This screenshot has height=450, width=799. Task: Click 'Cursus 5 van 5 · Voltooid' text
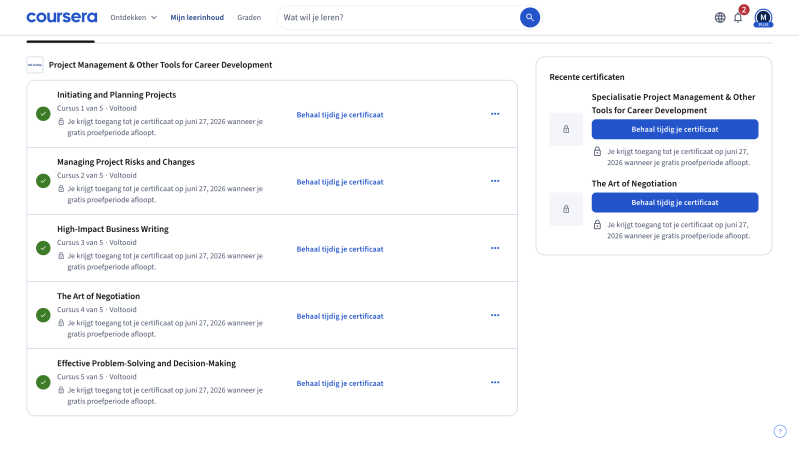97,377
